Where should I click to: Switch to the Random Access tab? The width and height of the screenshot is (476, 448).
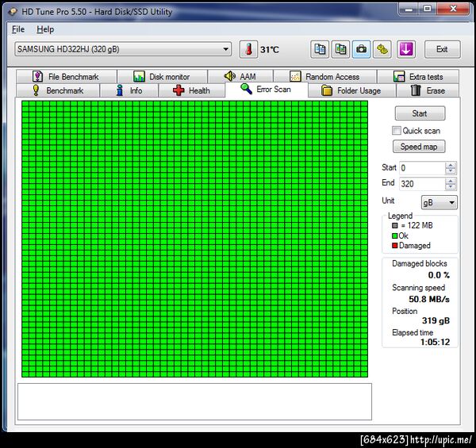coord(324,76)
